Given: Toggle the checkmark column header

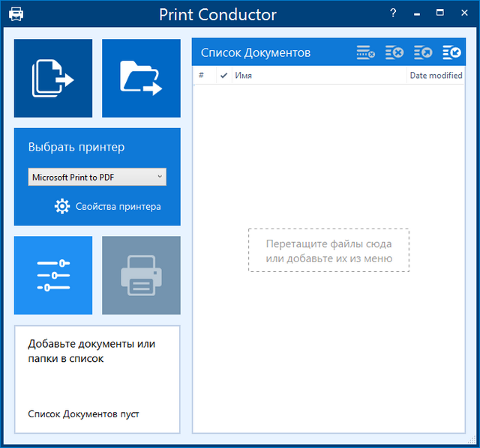Looking at the screenshot, I should pos(223,75).
